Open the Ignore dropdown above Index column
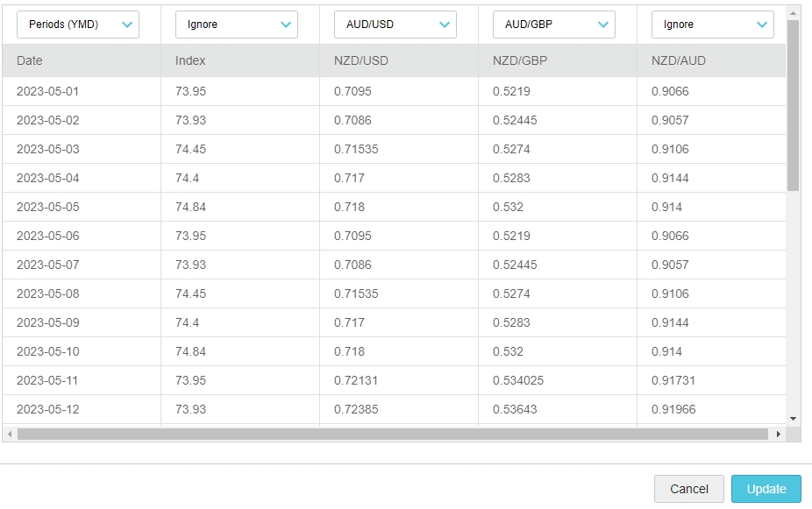 [x=236, y=25]
